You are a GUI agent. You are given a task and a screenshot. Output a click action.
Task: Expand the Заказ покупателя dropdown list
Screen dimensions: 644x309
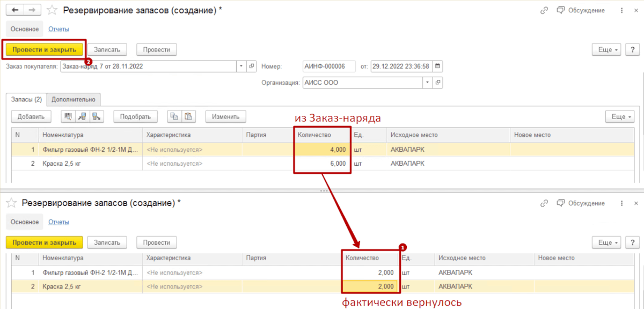pos(240,67)
